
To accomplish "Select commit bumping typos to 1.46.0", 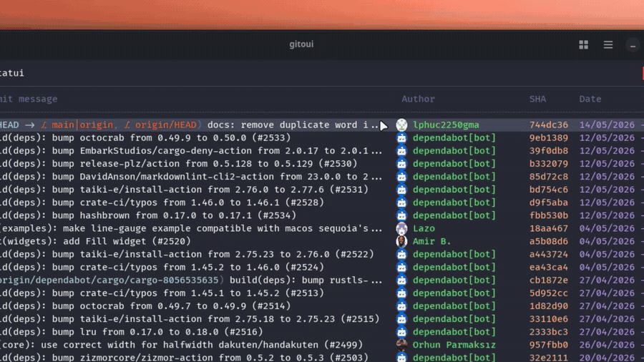I will click(162, 267).
